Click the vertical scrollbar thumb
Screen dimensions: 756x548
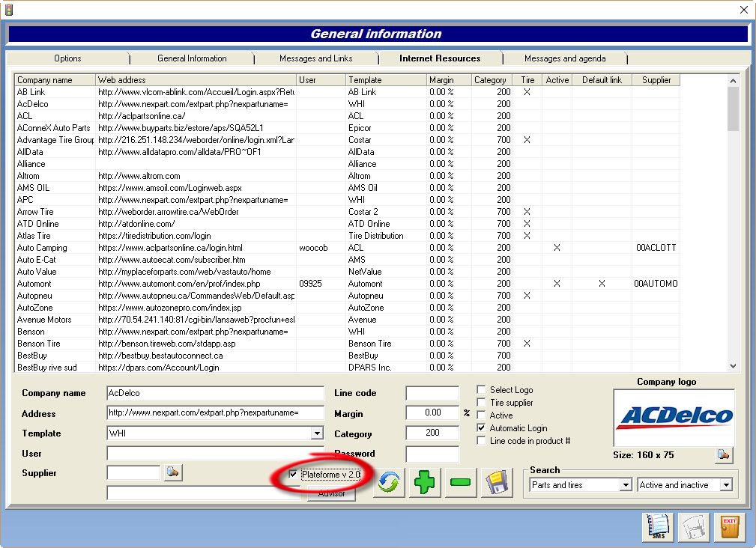coord(733,109)
